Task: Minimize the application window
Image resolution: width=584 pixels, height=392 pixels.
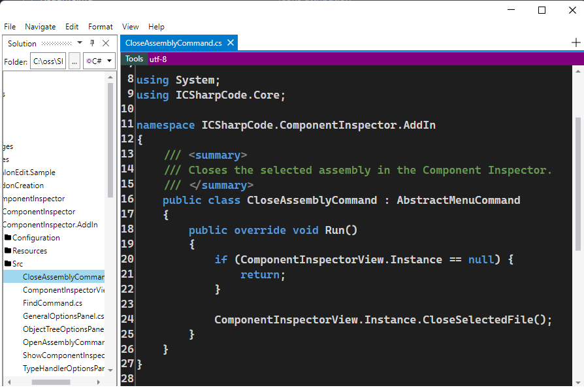Action: pos(511,10)
